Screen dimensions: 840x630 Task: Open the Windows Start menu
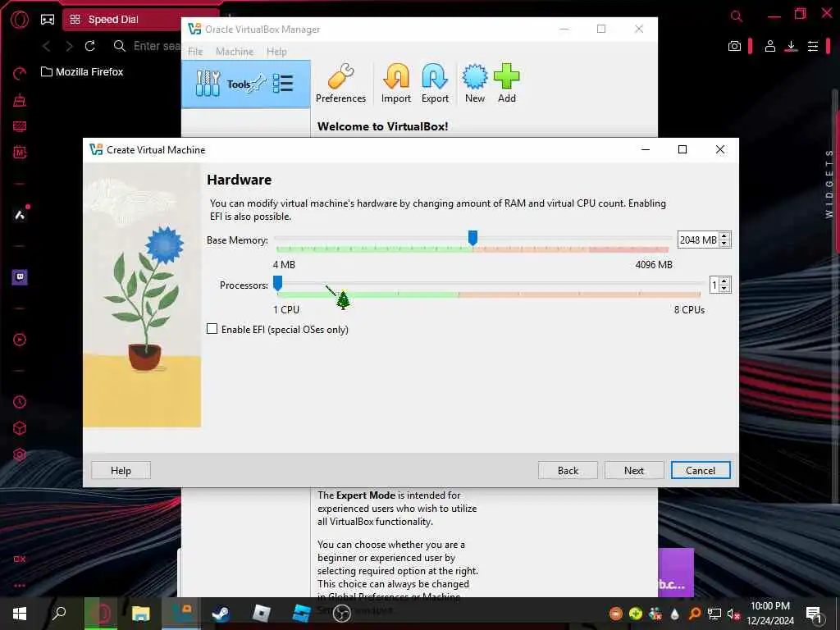pyautogui.click(x=20, y=614)
